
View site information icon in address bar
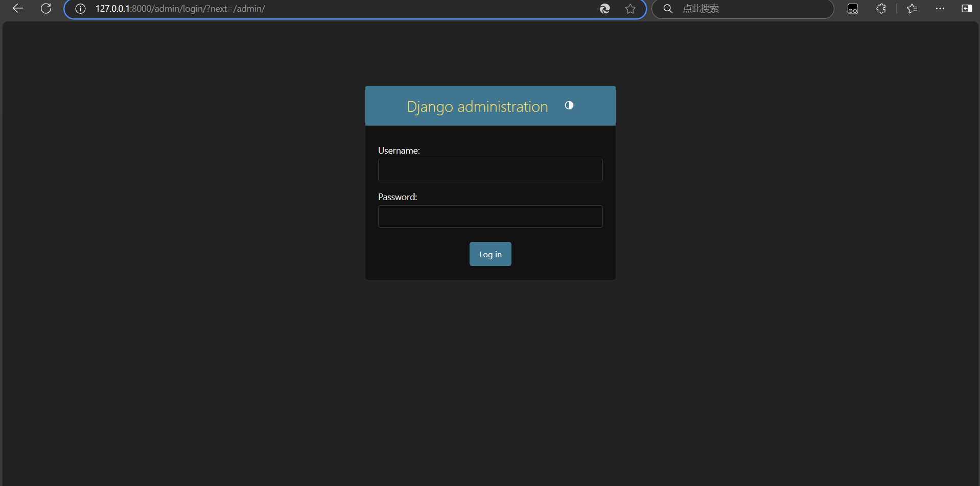[80, 9]
